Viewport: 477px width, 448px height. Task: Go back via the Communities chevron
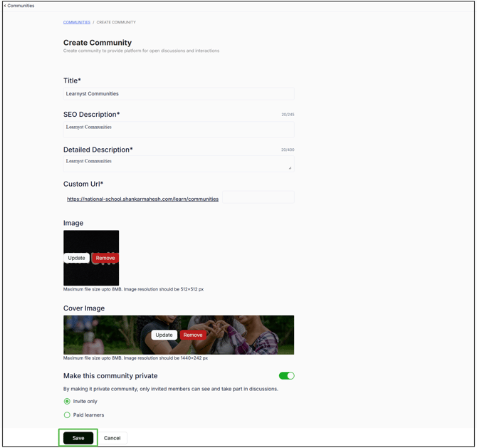coord(19,6)
